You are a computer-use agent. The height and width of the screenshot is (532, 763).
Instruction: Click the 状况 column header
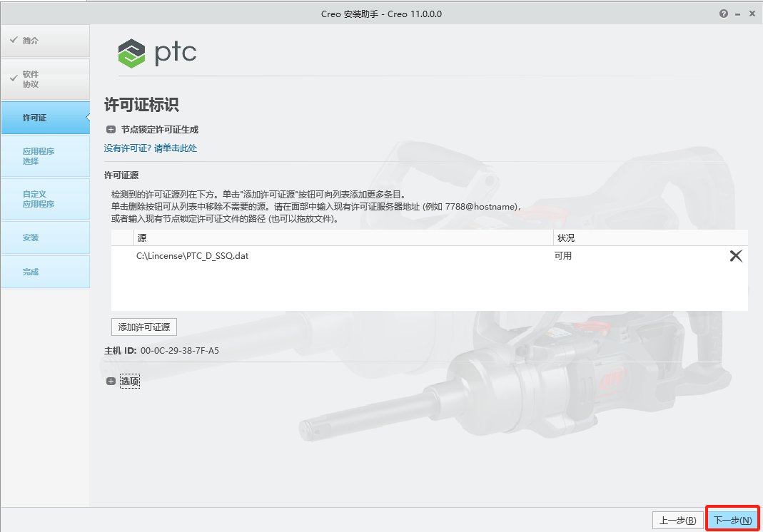tap(651, 237)
